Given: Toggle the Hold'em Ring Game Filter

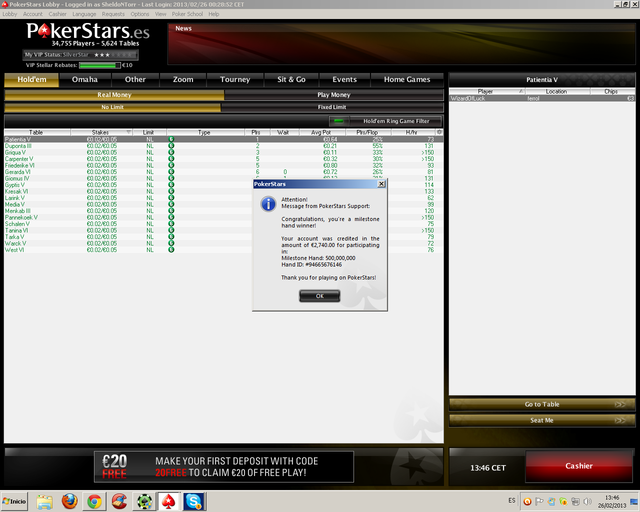Looking at the screenshot, I should (385, 121).
